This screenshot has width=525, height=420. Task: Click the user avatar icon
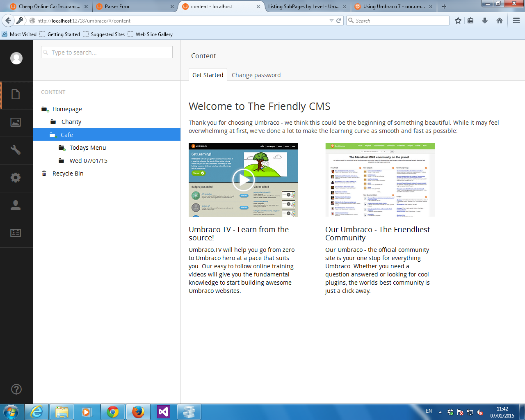pyautogui.click(x=16, y=58)
